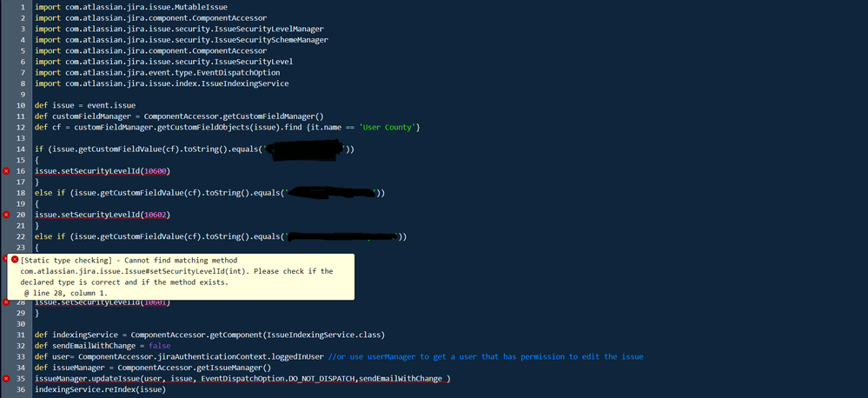
Task: Click the 'else if' condition on line 22
Action: point(221,237)
